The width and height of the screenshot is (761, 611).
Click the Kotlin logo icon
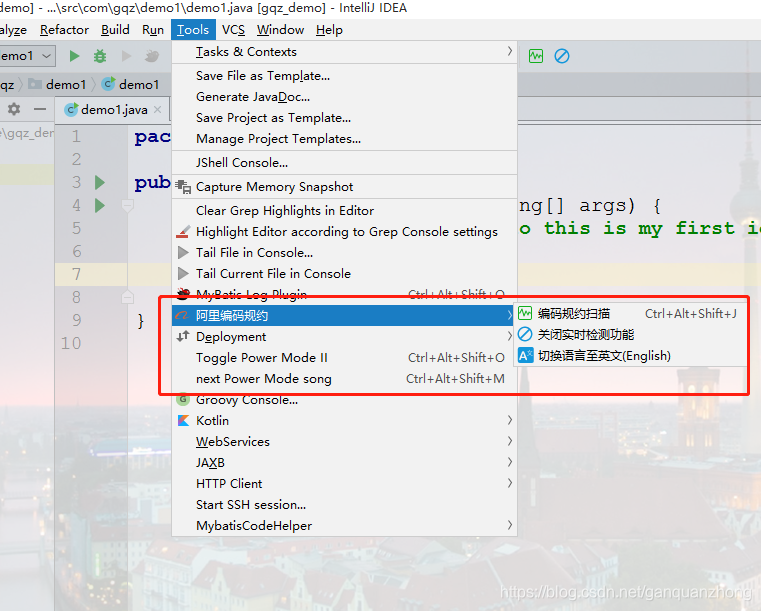[183, 421]
